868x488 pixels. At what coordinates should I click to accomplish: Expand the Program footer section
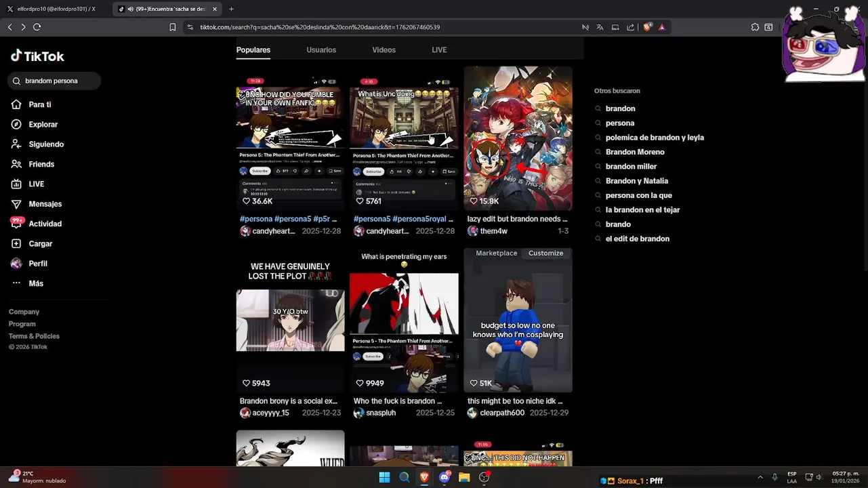22,324
